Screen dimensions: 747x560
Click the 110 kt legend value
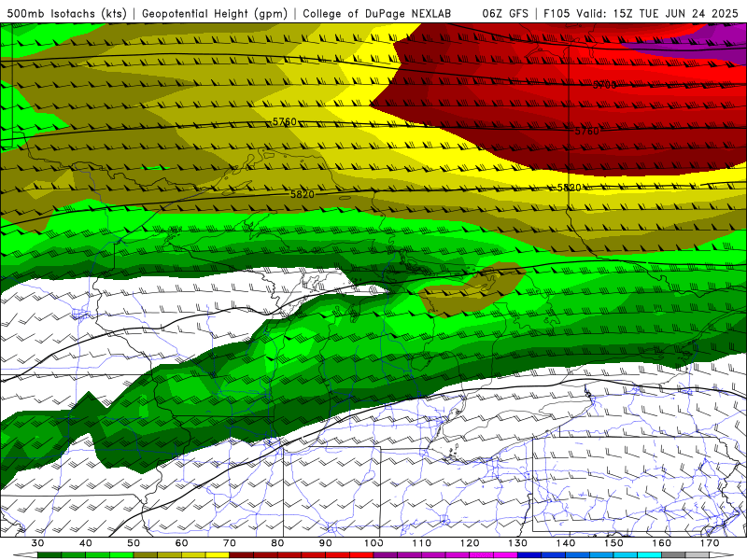tap(422, 543)
